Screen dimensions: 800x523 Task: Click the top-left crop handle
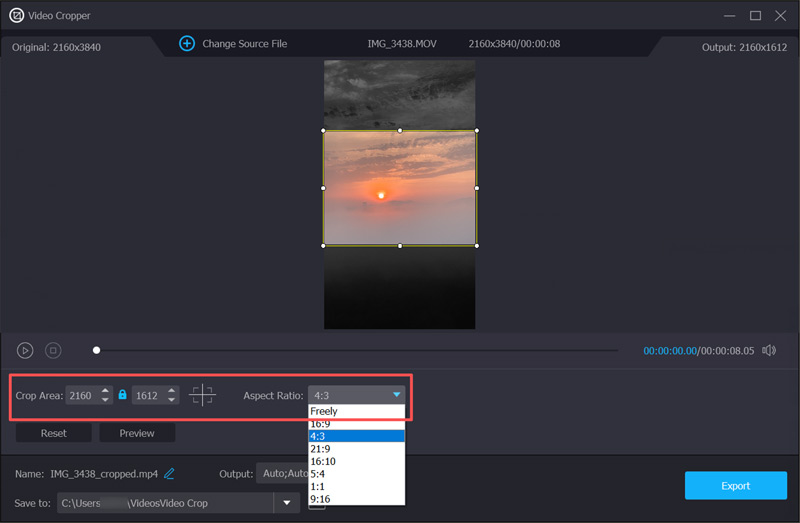pos(323,131)
